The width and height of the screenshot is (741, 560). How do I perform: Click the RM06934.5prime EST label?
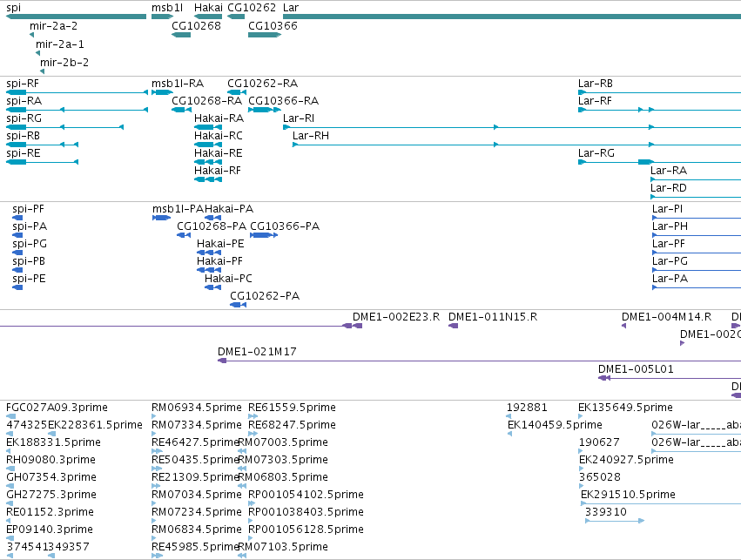(197, 408)
